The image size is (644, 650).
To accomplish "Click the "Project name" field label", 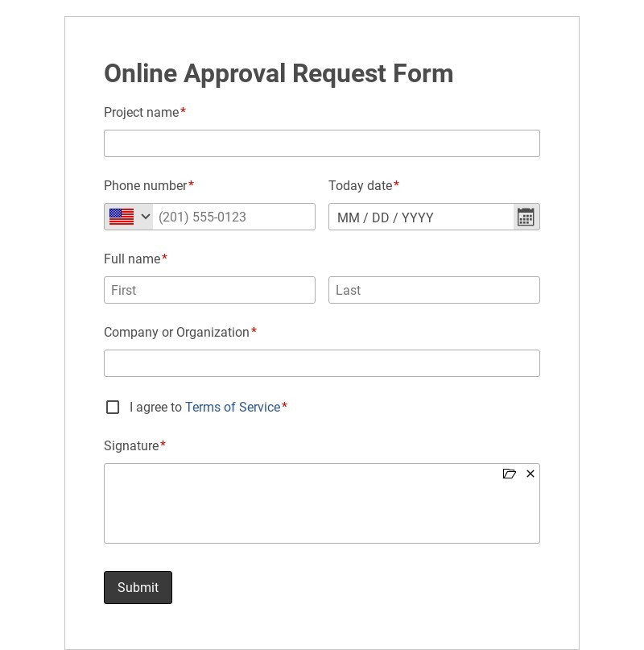I will point(141,113).
